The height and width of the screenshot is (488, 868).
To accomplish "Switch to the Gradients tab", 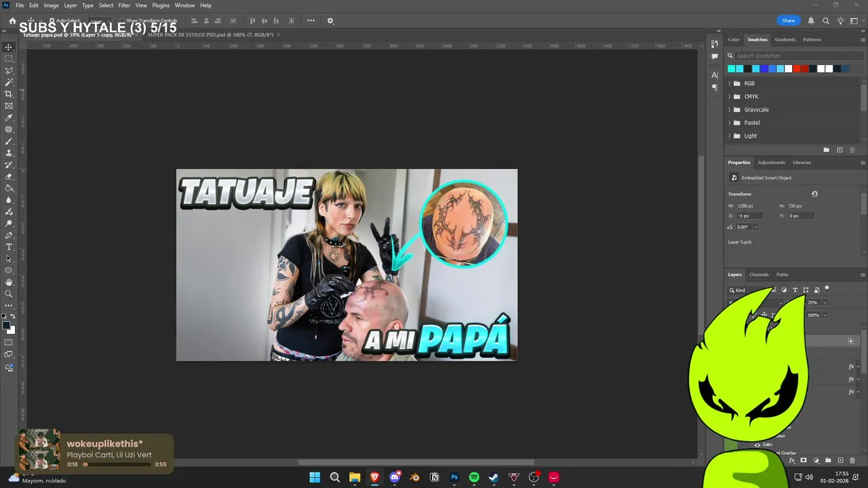I will [785, 39].
